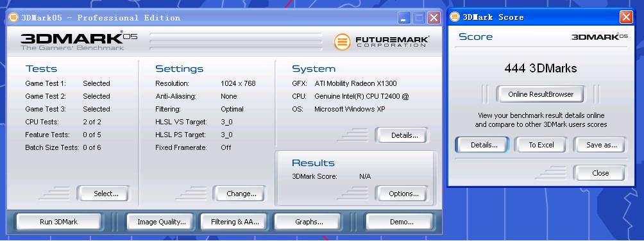Open the Online ResultBrowser

tap(541, 94)
